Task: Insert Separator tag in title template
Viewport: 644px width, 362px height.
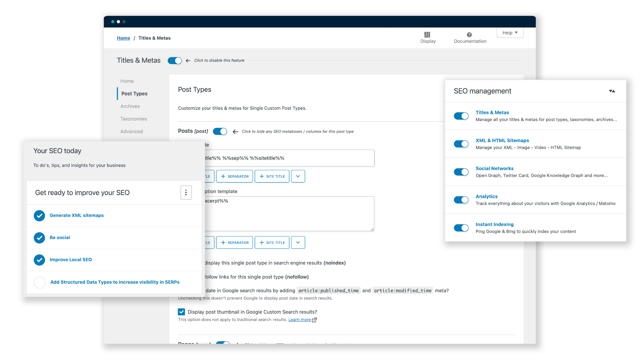Action: (x=234, y=176)
